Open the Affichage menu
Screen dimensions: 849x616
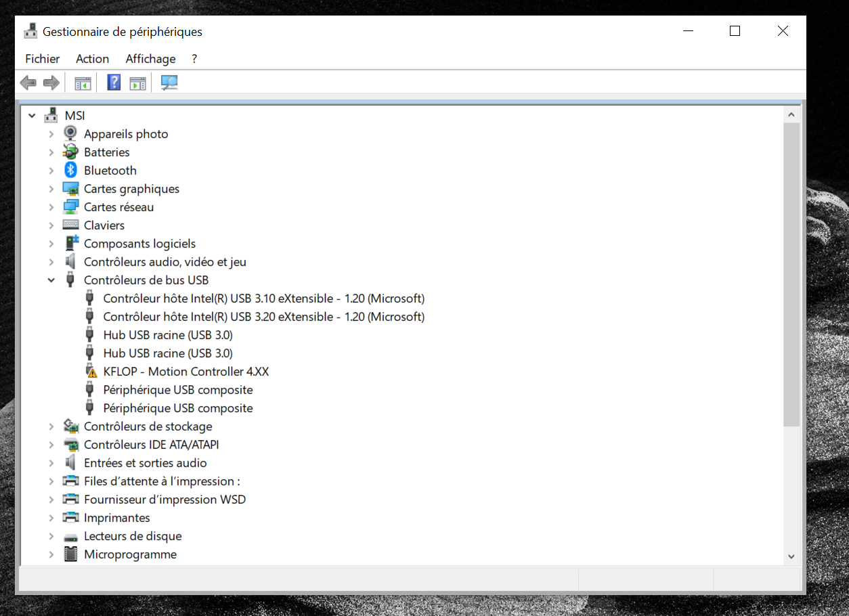tap(150, 59)
